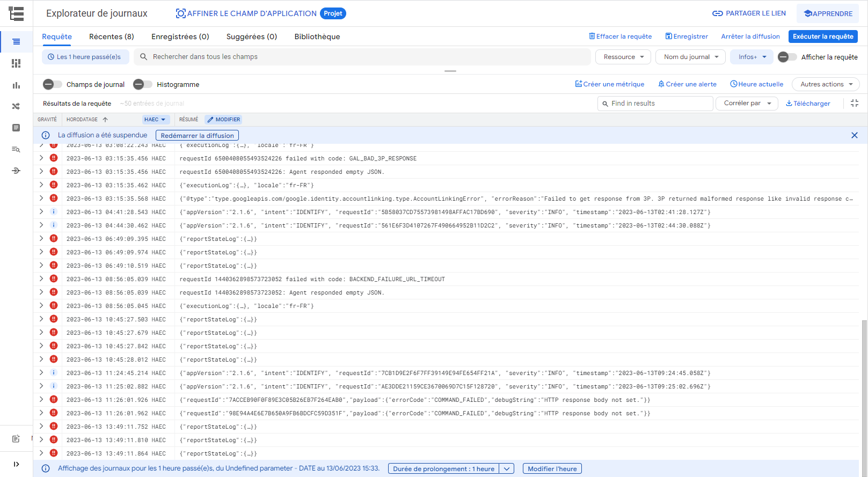The image size is (868, 477).
Task: Open the log pipeline sidebar icon
Action: pyautogui.click(x=16, y=171)
